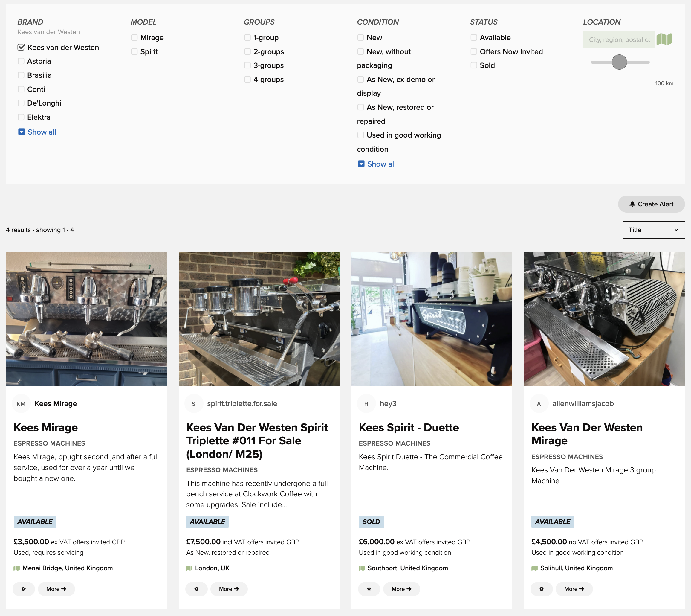Select the 4-groups filter
The image size is (691, 616).
point(247,80)
